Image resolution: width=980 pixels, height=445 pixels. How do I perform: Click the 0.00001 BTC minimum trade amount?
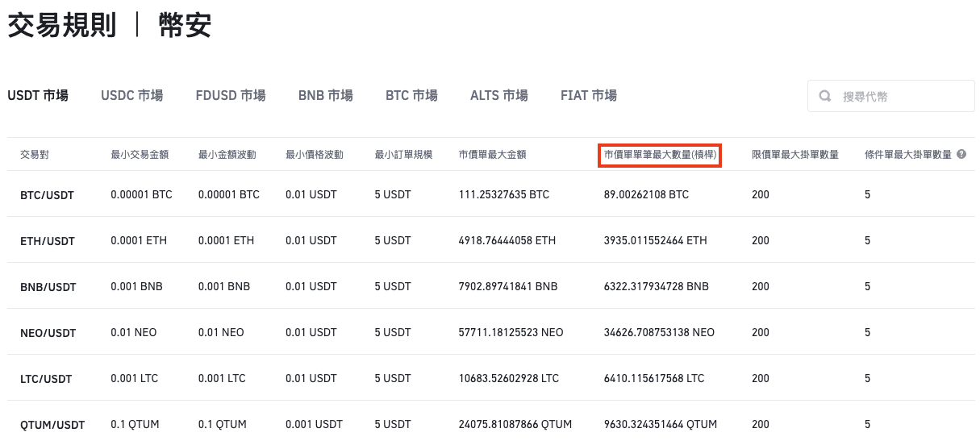[141, 194]
